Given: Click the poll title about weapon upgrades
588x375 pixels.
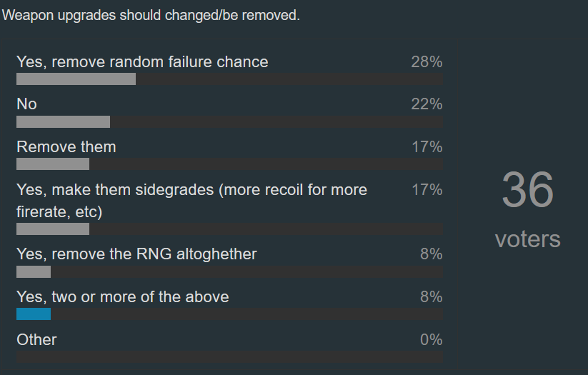Looking at the screenshot, I should pos(151,16).
